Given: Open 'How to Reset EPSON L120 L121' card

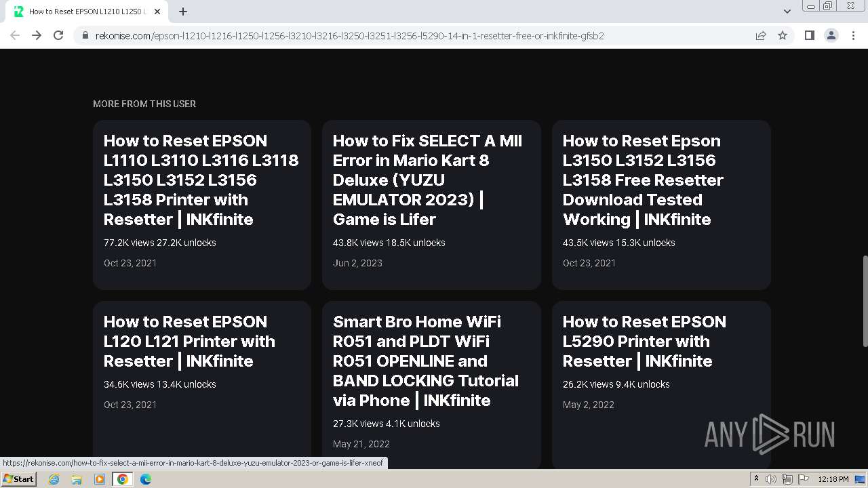Looking at the screenshot, I should 202,384.
